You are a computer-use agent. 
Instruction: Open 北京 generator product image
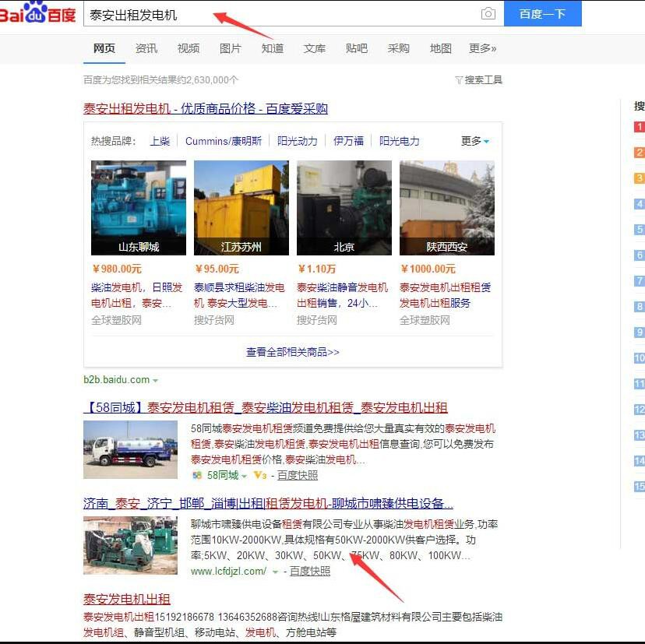(x=344, y=208)
